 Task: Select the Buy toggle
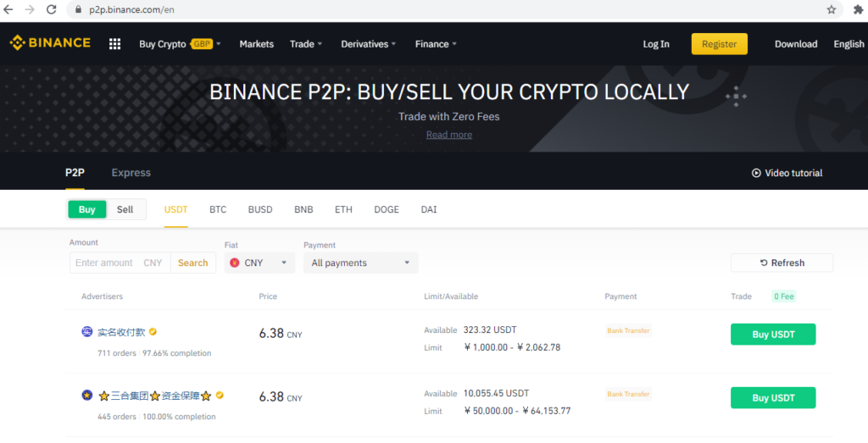(87, 209)
